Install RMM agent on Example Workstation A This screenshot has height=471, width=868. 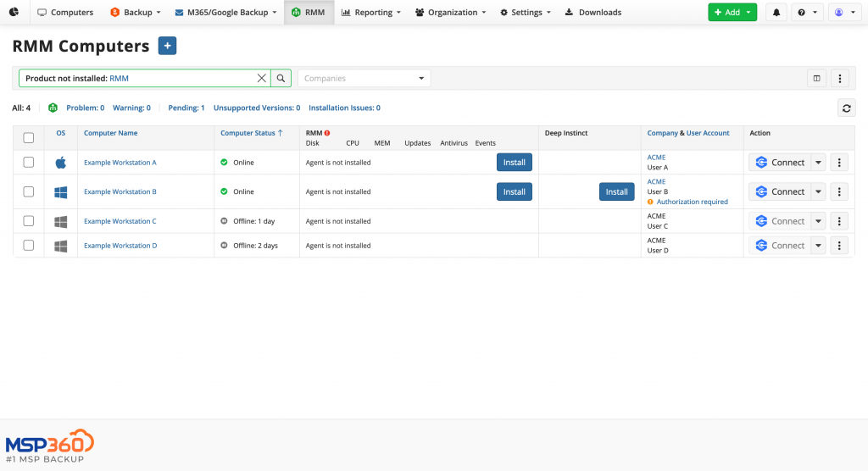[514, 163]
